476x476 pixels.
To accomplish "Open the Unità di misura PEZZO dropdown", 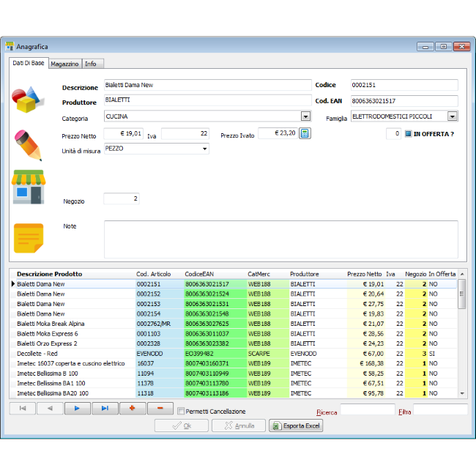I will [205, 149].
